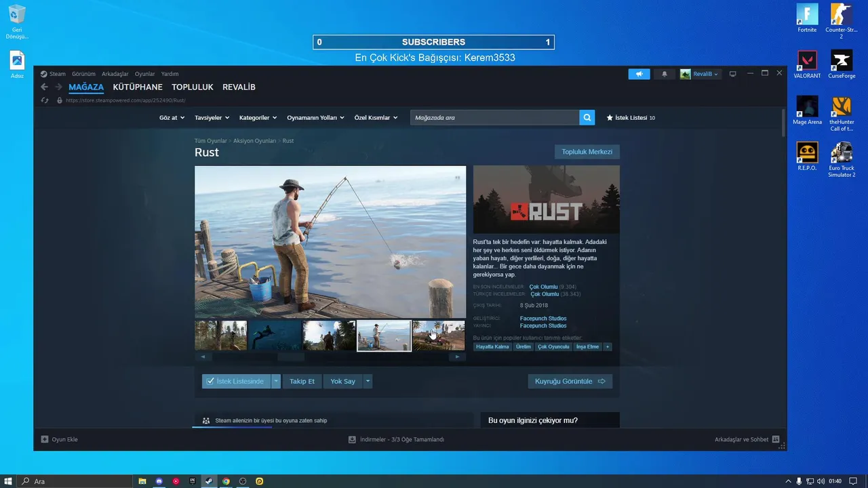The height and width of the screenshot is (488, 868).
Task: Open the VALORANT desktop shortcut
Action: [x=807, y=65]
